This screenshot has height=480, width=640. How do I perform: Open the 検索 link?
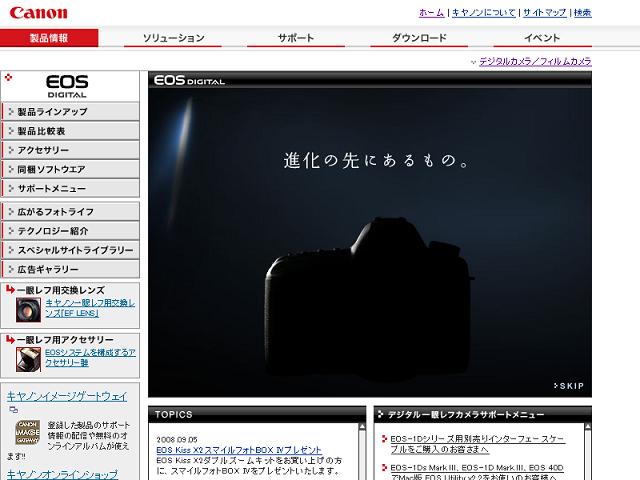coord(582,13)
